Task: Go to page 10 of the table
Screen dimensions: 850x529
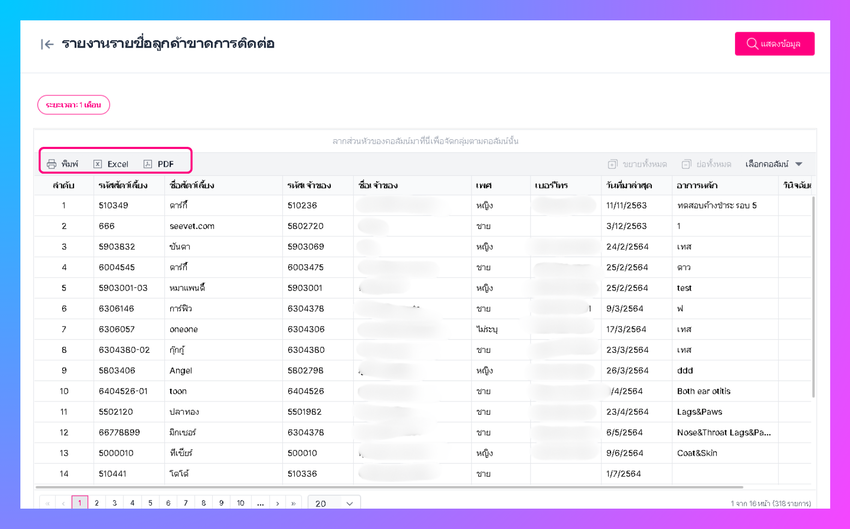Action: [240, 503]
